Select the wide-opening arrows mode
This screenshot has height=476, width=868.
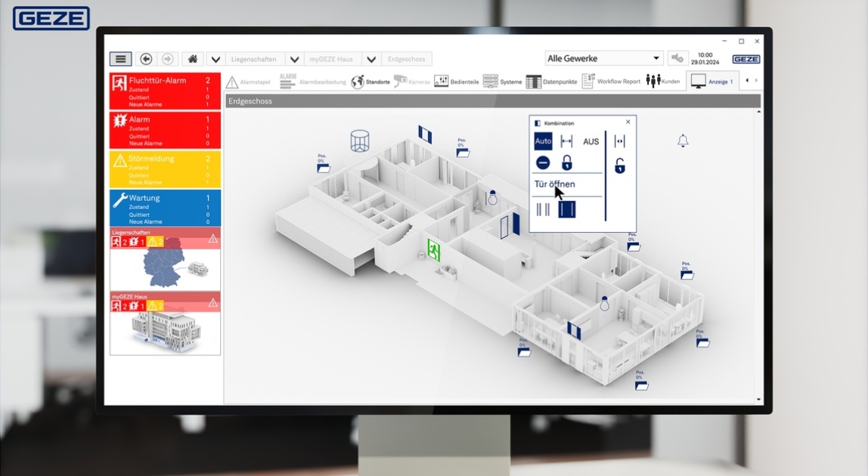tap(566, 142)
